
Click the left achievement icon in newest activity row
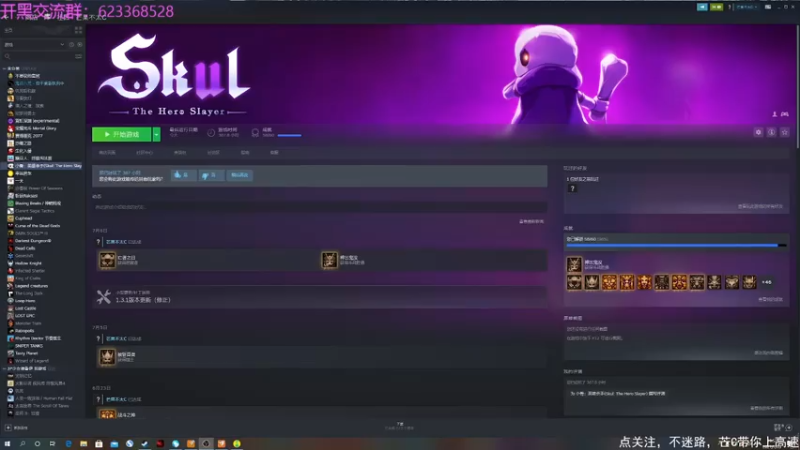(x=107, y=260)
